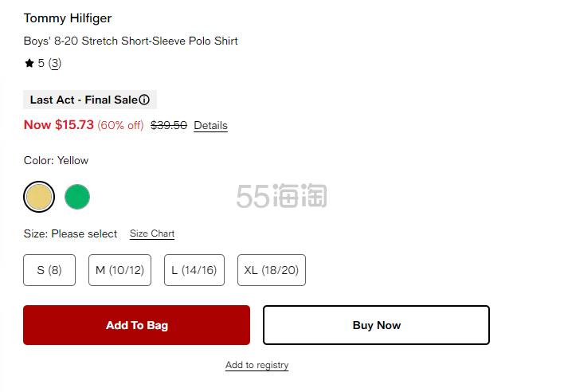Screen dimensions: 564x392
Task: Click the Stretch Short-Sleeve Polo Shirt title
Action: (131, 41)
